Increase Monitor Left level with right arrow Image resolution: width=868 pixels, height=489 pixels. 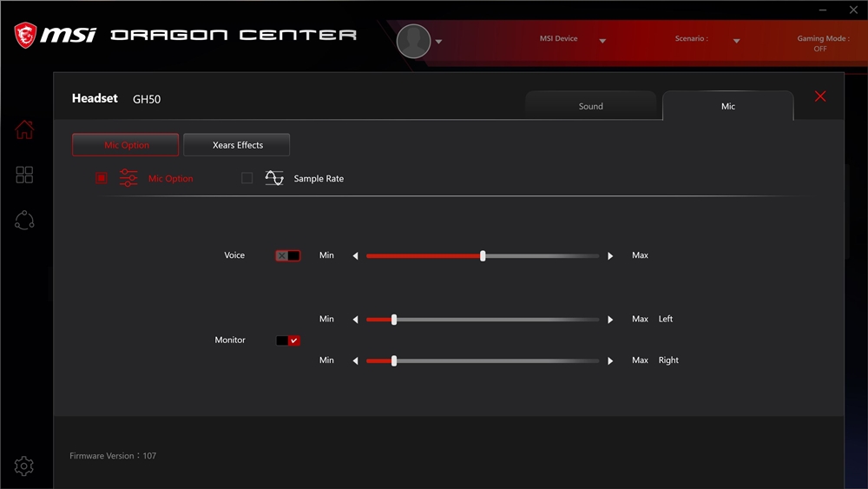pos(610,320)
